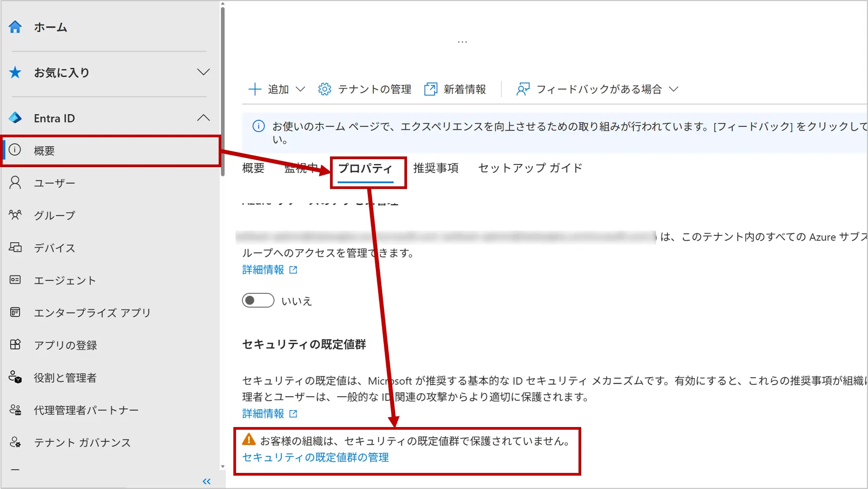
Task: Expand the お気に入り chevron
Action: 204,72
